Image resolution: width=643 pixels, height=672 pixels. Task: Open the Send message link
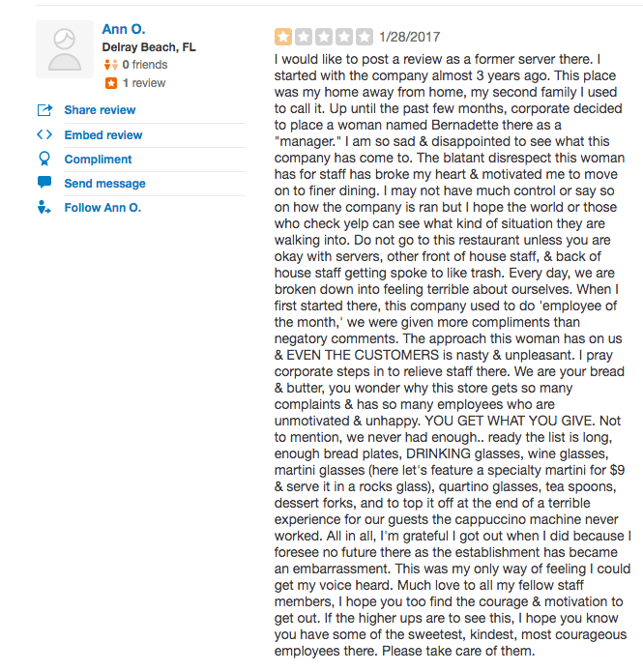[x=105, y=184]
